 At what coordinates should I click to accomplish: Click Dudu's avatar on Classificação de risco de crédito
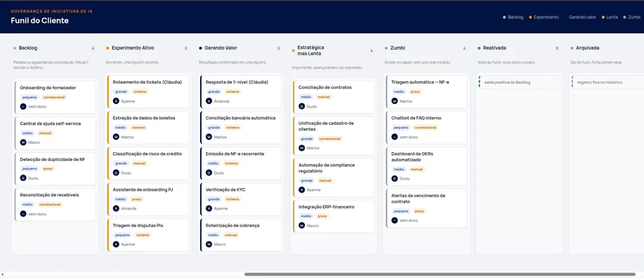click(x=116, y=173)
